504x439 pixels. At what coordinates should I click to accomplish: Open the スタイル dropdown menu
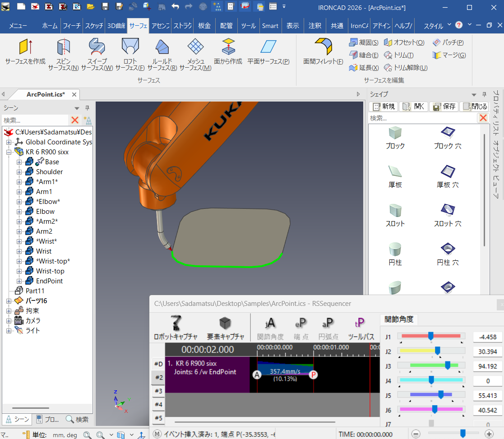coord(437,25)
